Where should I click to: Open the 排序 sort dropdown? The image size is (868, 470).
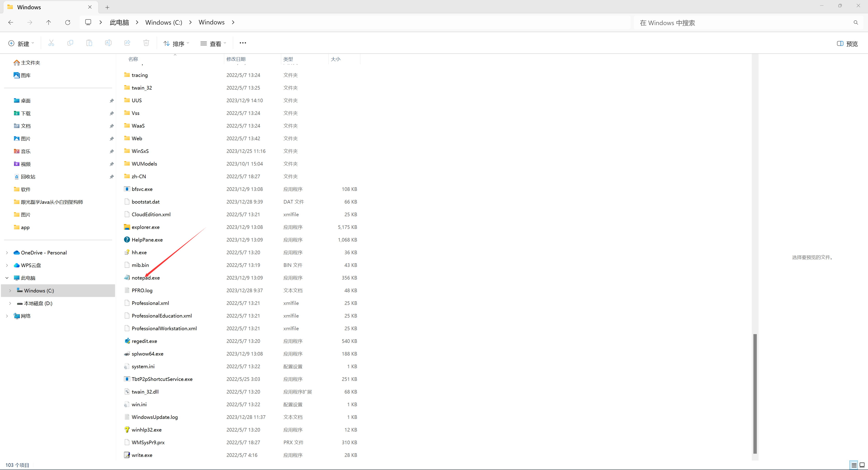point(176,43)
